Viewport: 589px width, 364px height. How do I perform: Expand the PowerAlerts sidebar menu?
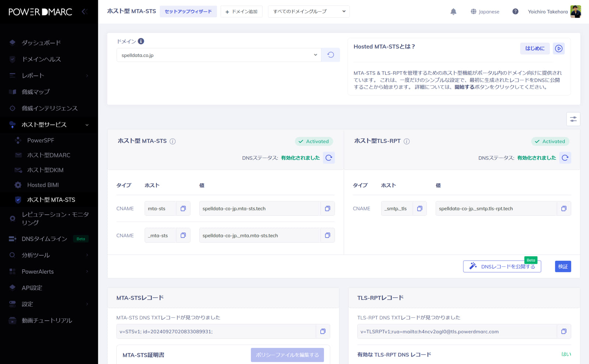tap(49, 272)
